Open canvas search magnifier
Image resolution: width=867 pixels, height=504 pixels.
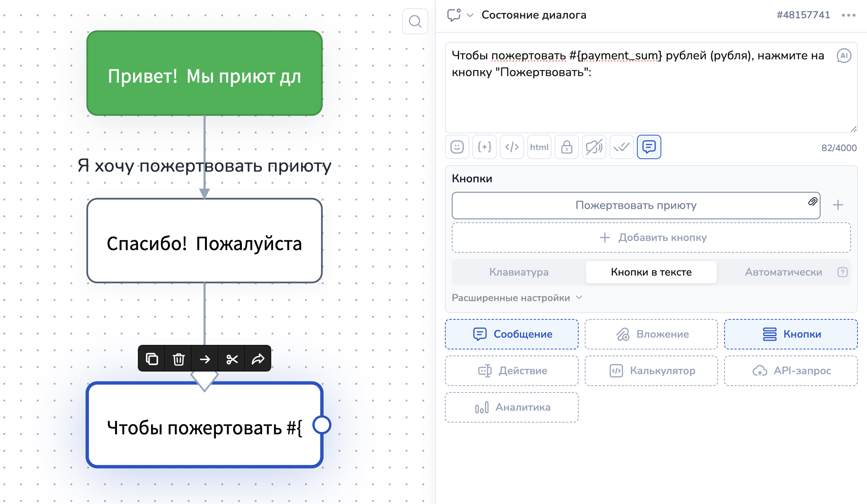click(x=415, y=21)
